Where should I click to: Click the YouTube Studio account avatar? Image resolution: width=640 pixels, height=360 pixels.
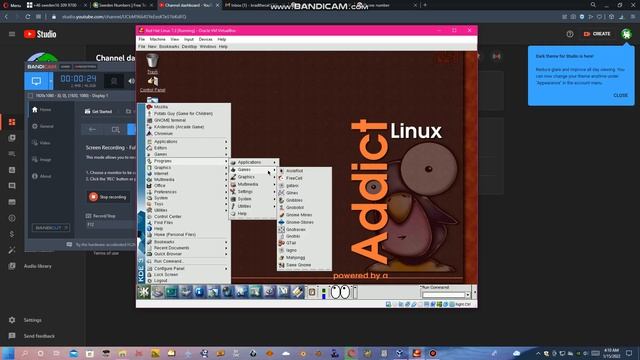coord(627,34)
